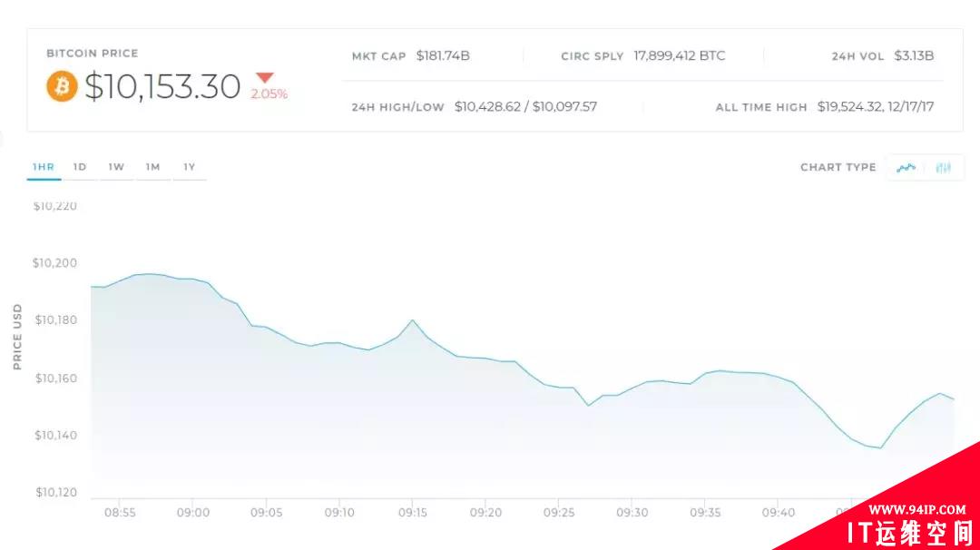
Task: Click the $10,140 y-axis label
Action: point(56,436)
